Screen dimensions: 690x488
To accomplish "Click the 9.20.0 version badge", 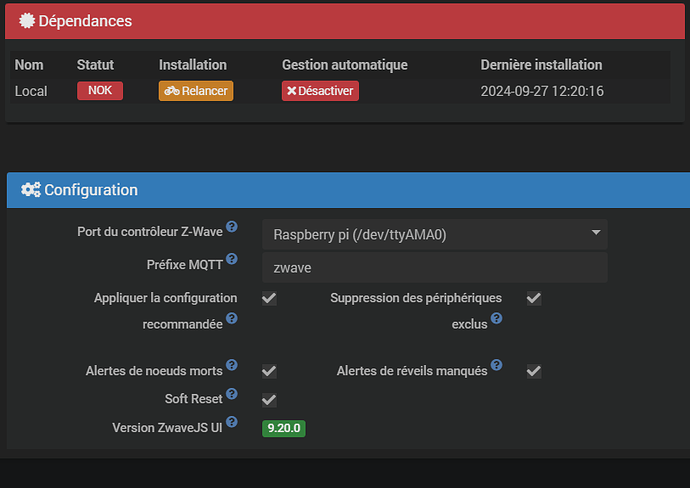I will (284, 428).
